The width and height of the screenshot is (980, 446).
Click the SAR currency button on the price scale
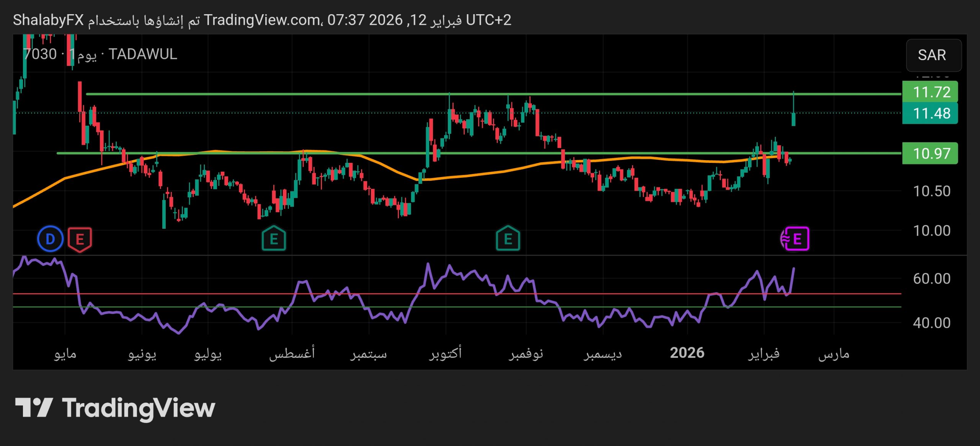[x=933, y=55]
